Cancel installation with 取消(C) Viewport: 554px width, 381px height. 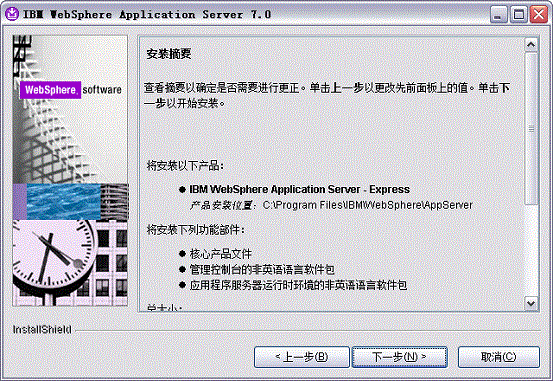(x=499, y=357)
